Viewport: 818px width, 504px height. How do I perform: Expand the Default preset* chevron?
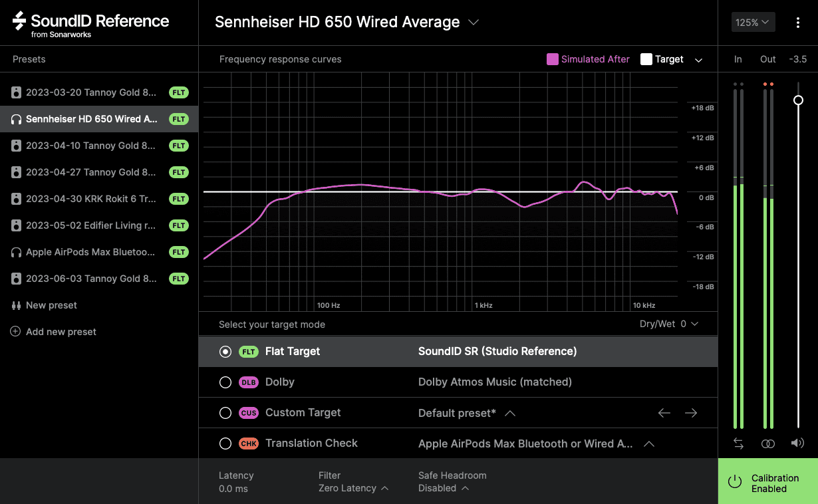[510, 413]
